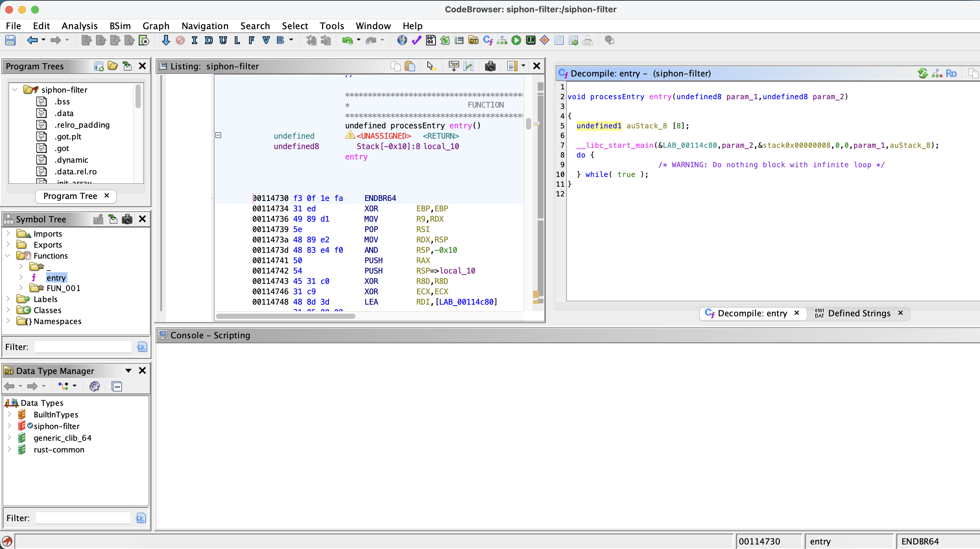Click the Disassemble 'D' toolbar icon

click(209, 40)
